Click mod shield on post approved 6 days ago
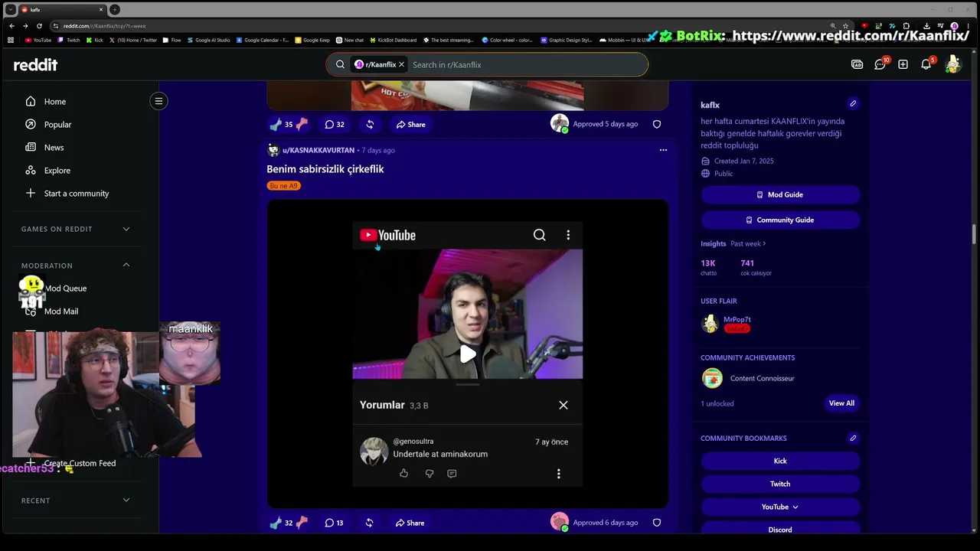The width and height of the screenshot is (980, 551). tap(657, 523)
